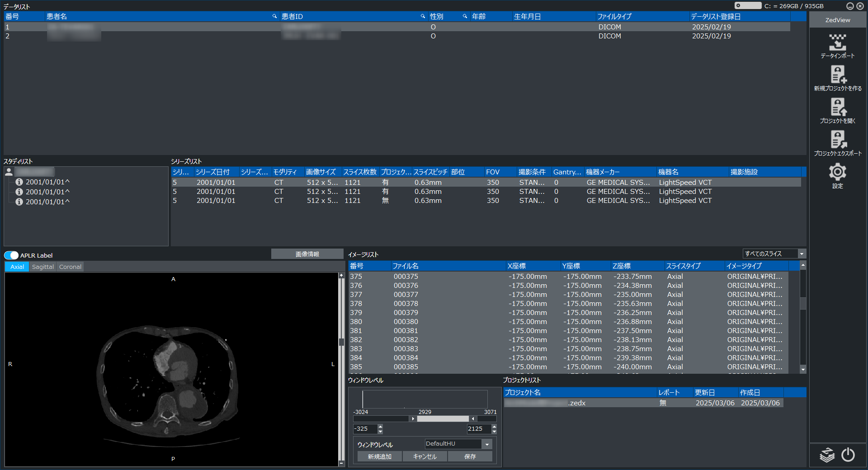Decrease the 2125 upper value with down arrow

pos(494,431)
